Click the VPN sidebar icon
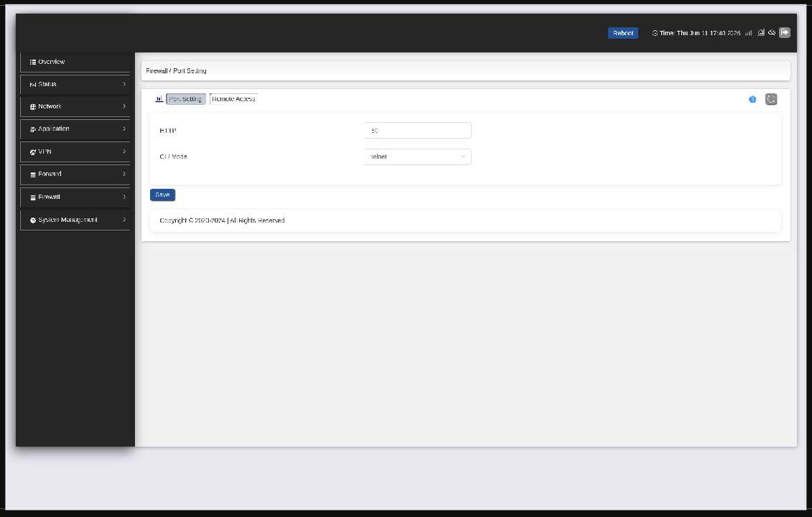Image resolution: width=812 pixels, height=517 pixels. [32, 152]
